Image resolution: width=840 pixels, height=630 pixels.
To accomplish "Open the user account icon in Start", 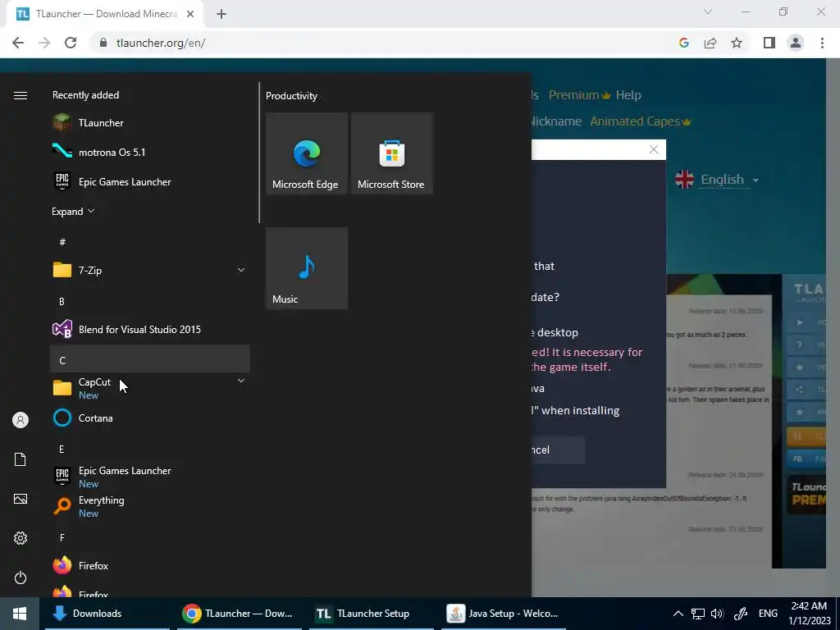I will (21, 420).
